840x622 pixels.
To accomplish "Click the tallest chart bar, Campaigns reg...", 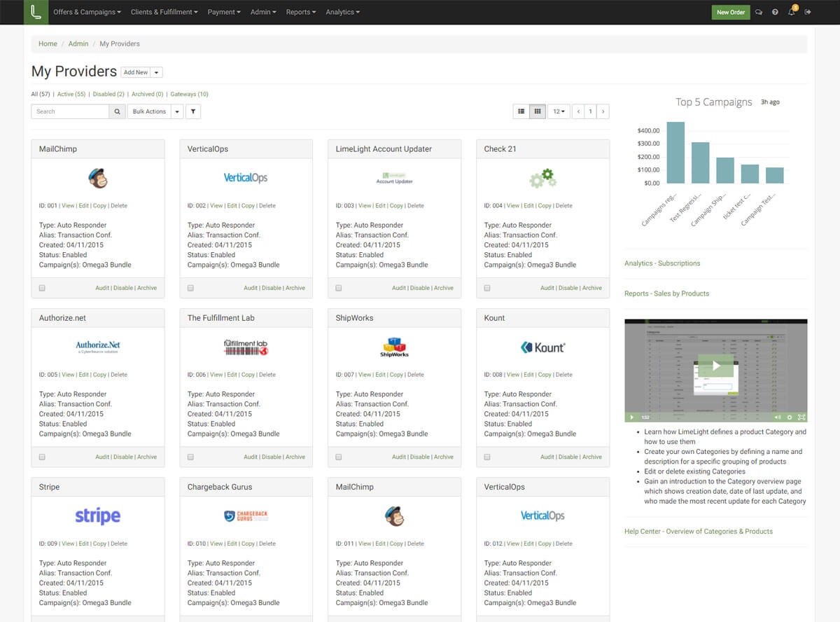I will [x=675, y=153].
